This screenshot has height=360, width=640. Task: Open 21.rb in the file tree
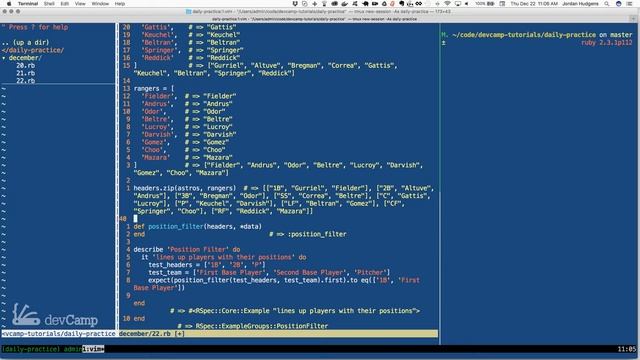[25, 73]
